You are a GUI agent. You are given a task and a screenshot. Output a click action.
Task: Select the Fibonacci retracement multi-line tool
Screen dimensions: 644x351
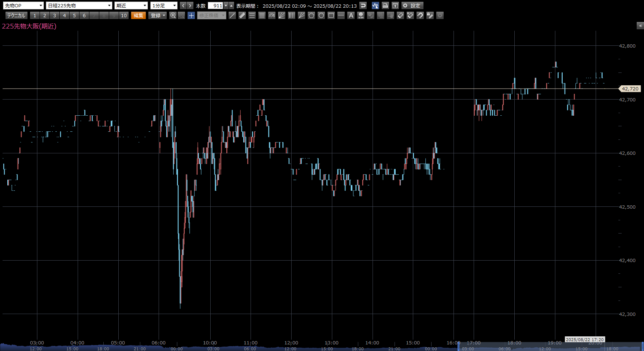coord(262,15)
